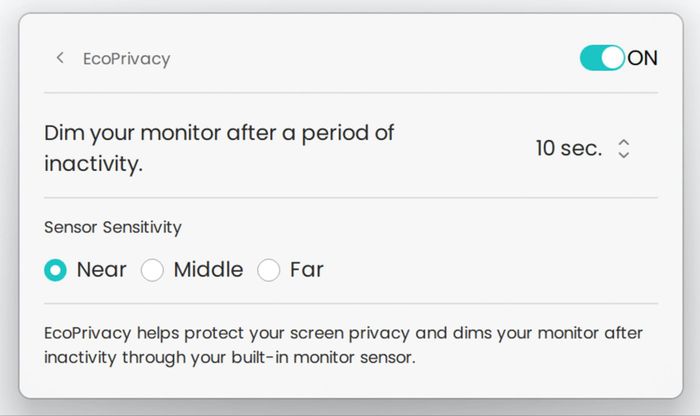Click the 'EcoPrivacy helps protect' description line
Viewport: 700px width, 416px height.
pyautogui.click(x=343, y=333)
